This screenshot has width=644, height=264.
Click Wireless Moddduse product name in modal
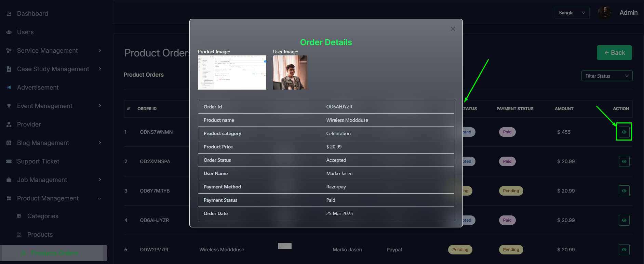tap(347, 120)
